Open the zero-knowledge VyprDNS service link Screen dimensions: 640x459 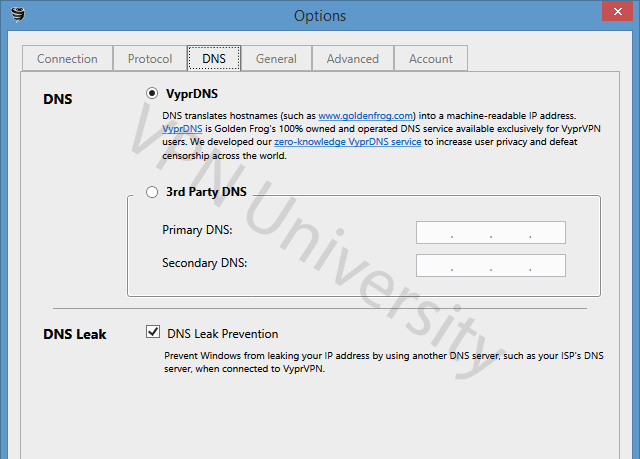pos(347,142)
